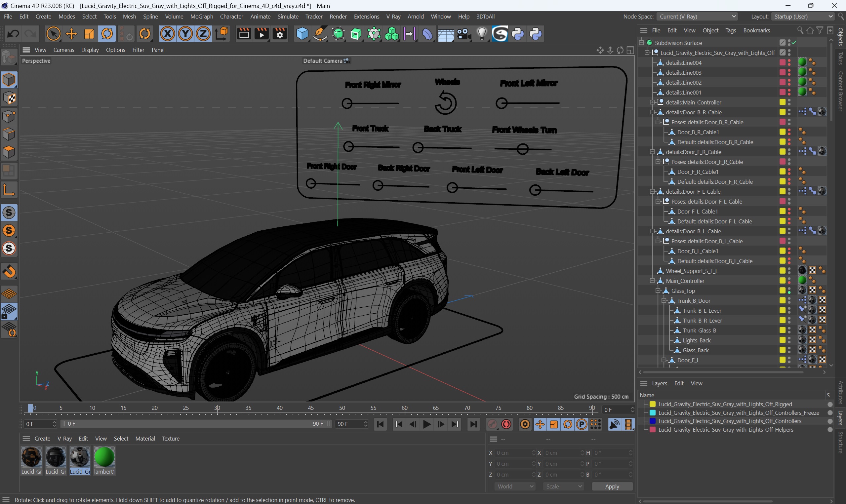Go to end of animation
The height and width of the screenshot is (504, 846).
point(473,424)
